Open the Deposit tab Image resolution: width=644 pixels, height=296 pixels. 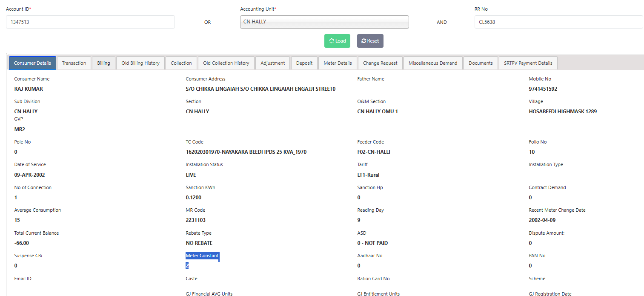coord(304,63)
